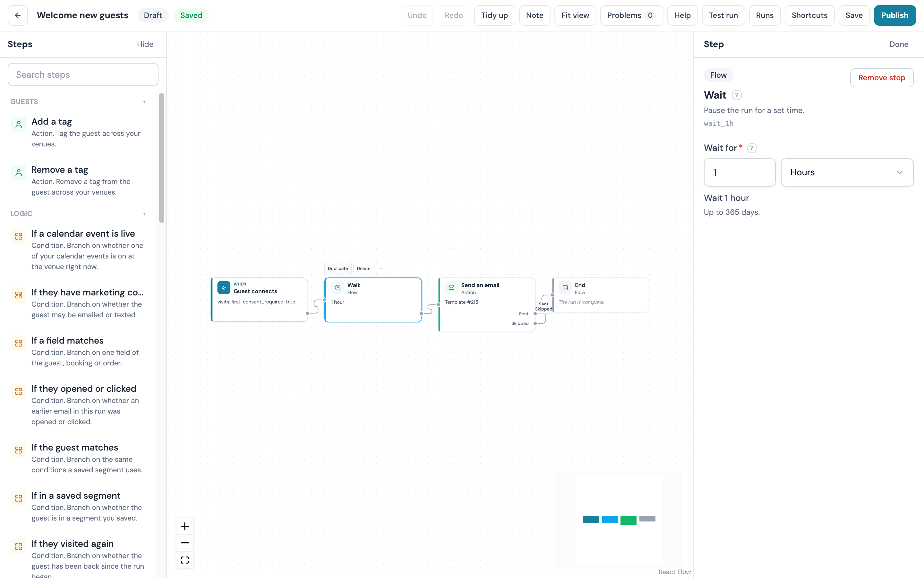Click the Steps list scrollbar
Screen dimensions: 924x578
161,157
